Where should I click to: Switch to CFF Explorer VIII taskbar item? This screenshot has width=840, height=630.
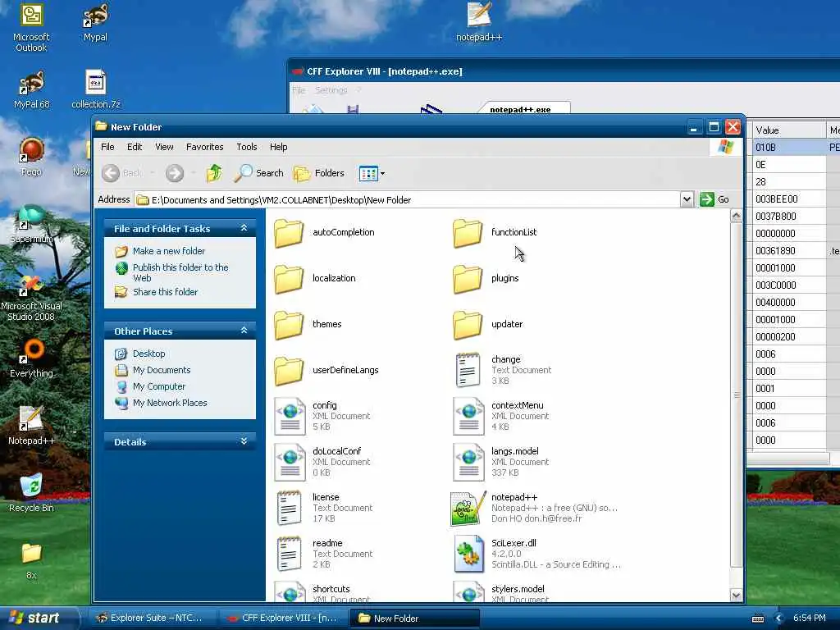(283, 619)
